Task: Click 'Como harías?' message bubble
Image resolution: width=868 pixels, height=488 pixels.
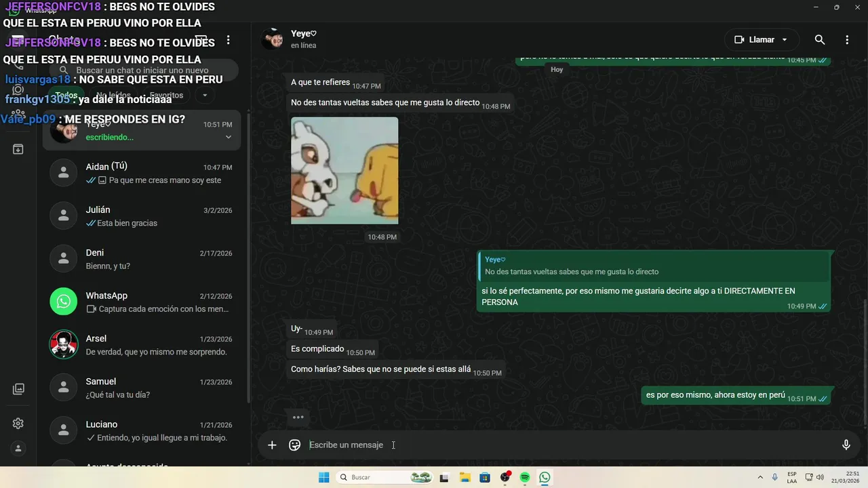Action: [x=395, y=370]
